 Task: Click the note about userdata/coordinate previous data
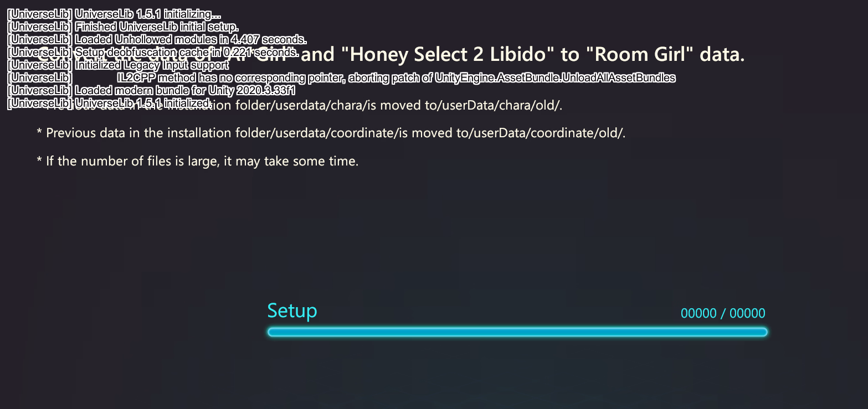331,133
